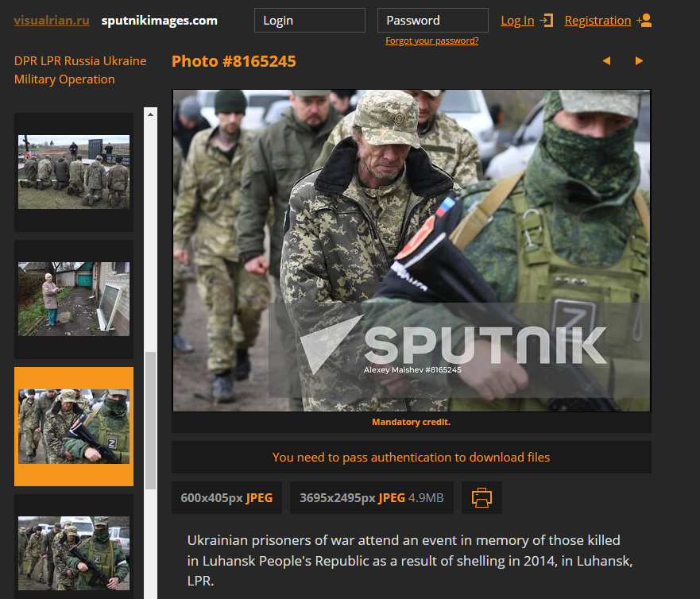Open DPR LPR Russia Ukraine Military Operation

click(80, 70)
